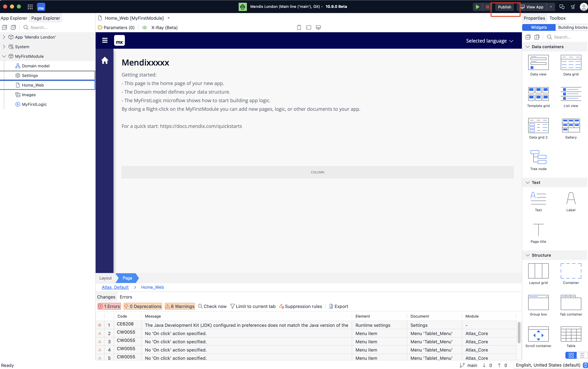The image size is (588, 369).
Task: Focus the Toolbox search field
Action: [567, 37]
